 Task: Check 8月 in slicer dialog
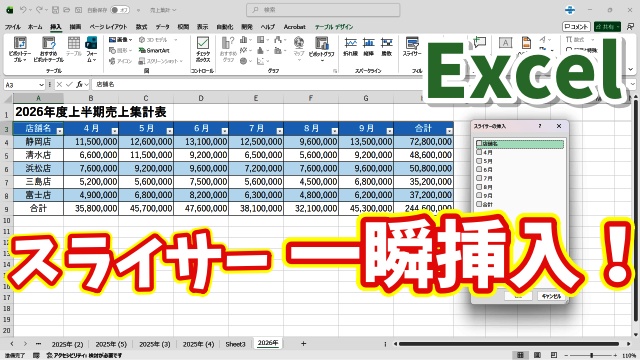(x=479, y=187)
